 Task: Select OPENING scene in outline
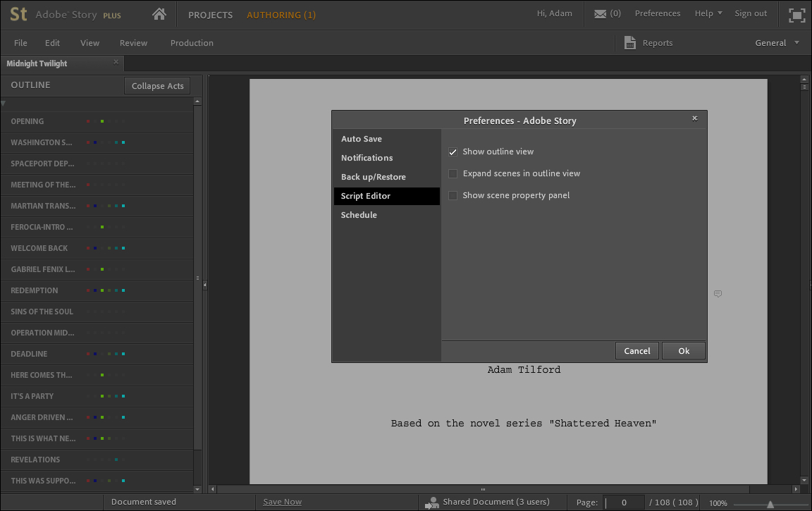(97, 121)
